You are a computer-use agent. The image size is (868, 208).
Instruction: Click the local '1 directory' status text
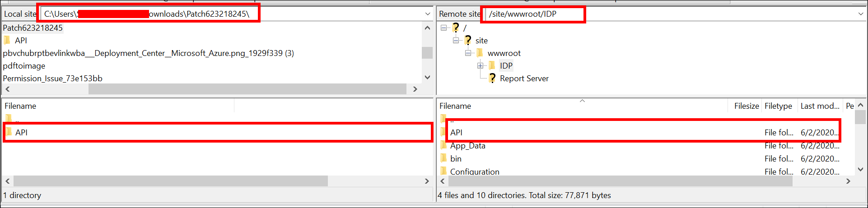click(x=22, y=195)
